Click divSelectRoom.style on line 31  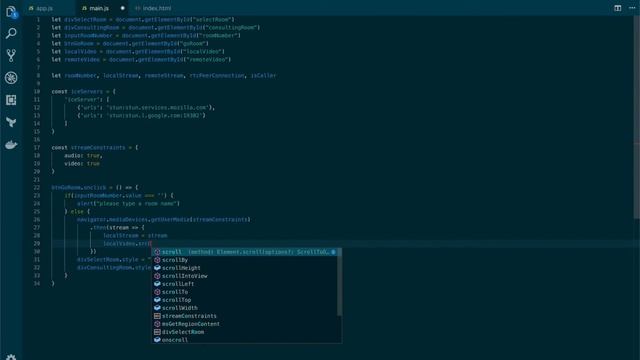pos(108,260)
